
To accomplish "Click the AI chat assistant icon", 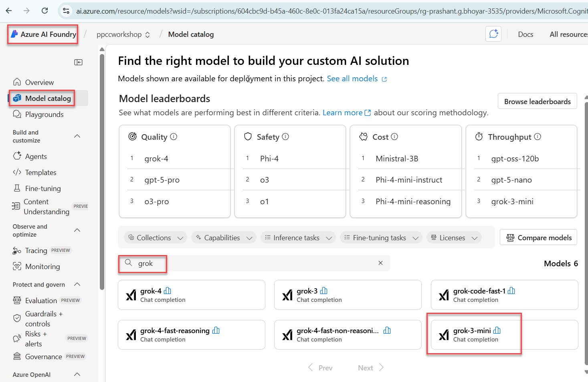I will tap(493, 34).
